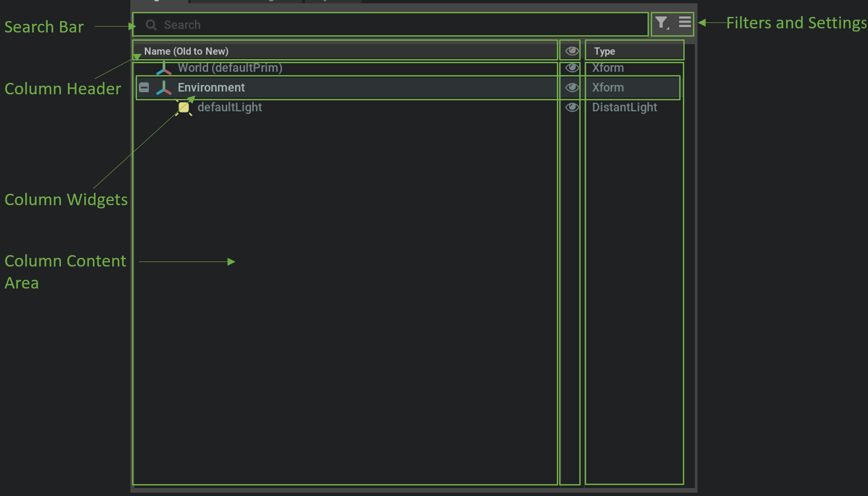Image resolution: width=868 pixels, height=496 pixels.
Task: Toggle visibility of World (defaultPrim)
Action: click(571, 68)
